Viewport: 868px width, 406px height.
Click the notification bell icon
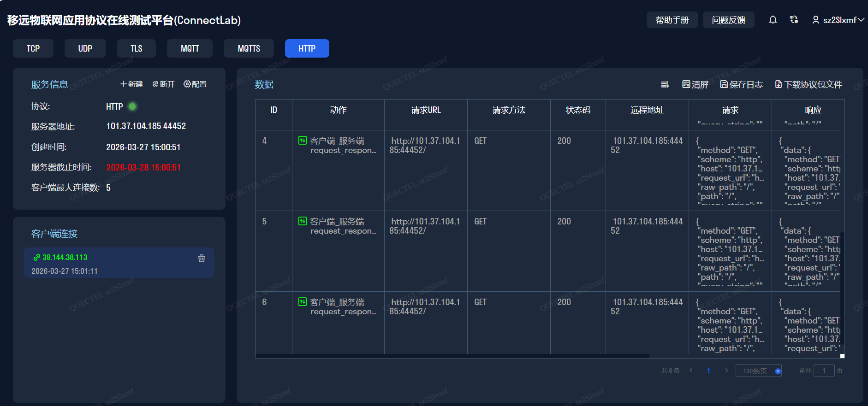773,20
